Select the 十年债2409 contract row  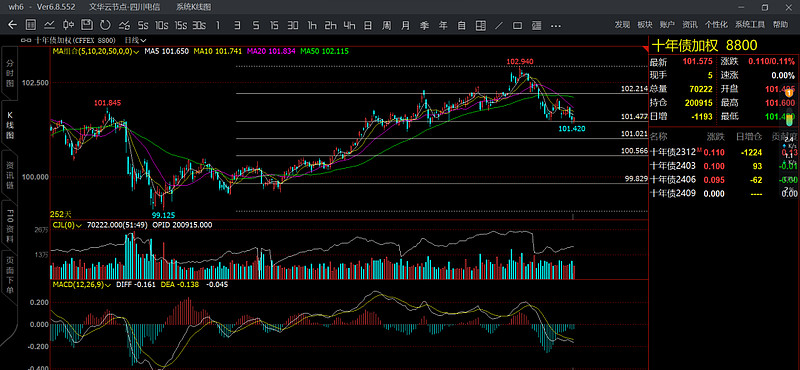click(723, 193)
